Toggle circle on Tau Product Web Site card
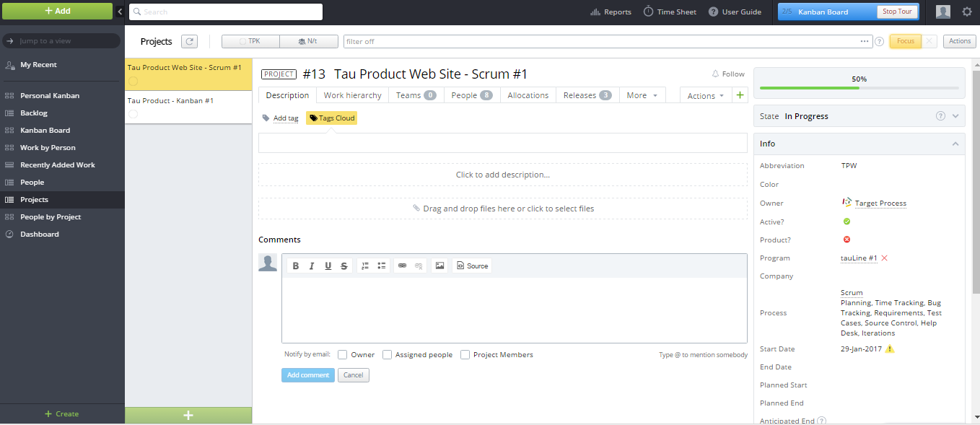 point(133,81)
